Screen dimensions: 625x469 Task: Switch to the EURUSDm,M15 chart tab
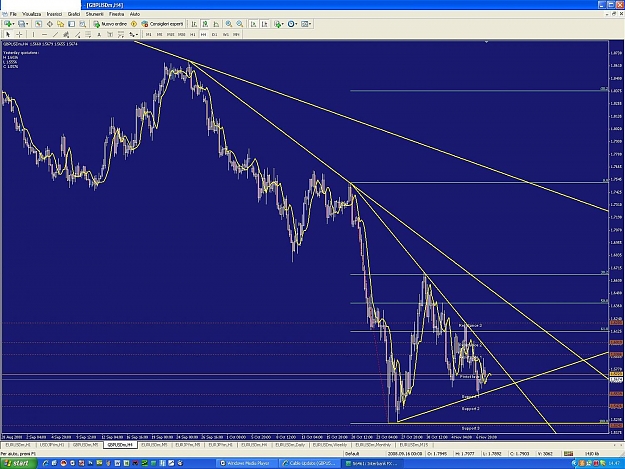tap(414, 445)
